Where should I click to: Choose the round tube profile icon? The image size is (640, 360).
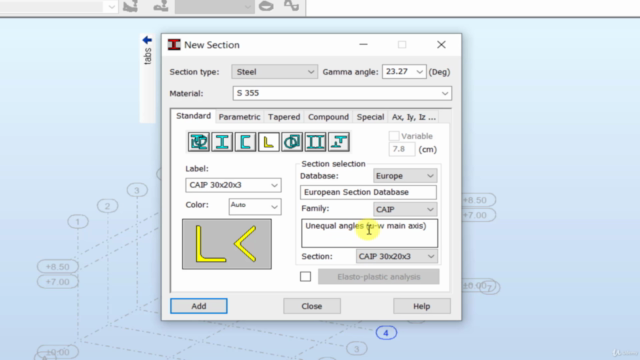(292, 142)
